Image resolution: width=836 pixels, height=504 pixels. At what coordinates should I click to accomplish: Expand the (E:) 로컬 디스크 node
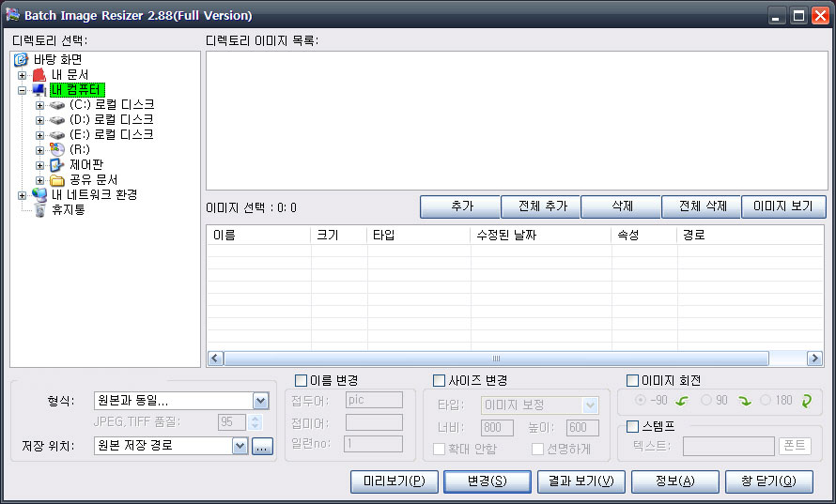pos(39,135)
